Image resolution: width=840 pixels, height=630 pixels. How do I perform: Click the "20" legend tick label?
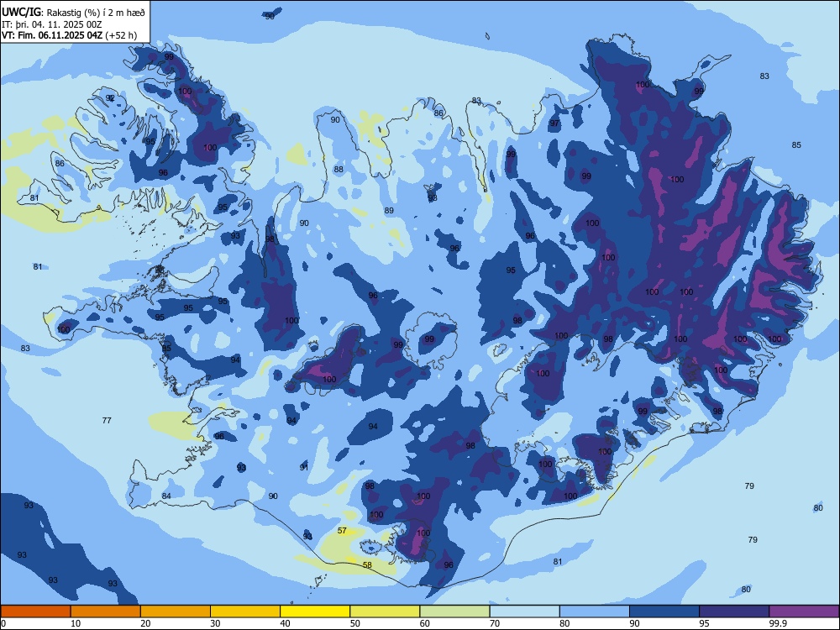(145, 623)
